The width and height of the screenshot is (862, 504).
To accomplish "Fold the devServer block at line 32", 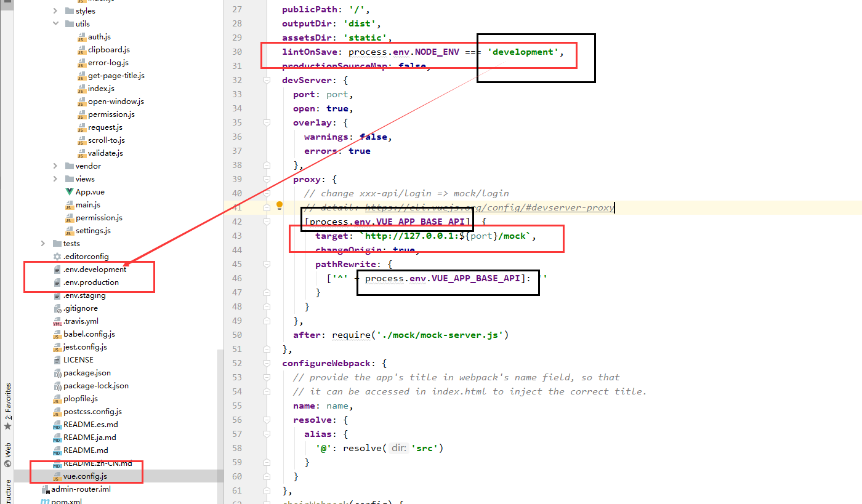I will [x=267, y=81].
